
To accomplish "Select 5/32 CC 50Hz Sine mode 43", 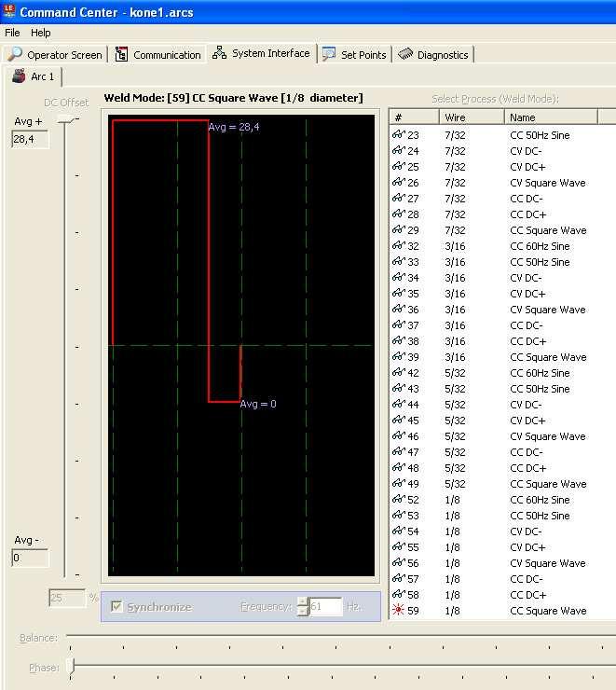I will pyautogui.click(x=502, y=389).
